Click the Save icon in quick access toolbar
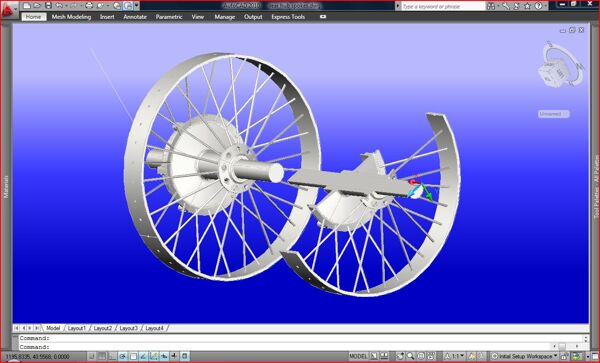 coord(48,5)
